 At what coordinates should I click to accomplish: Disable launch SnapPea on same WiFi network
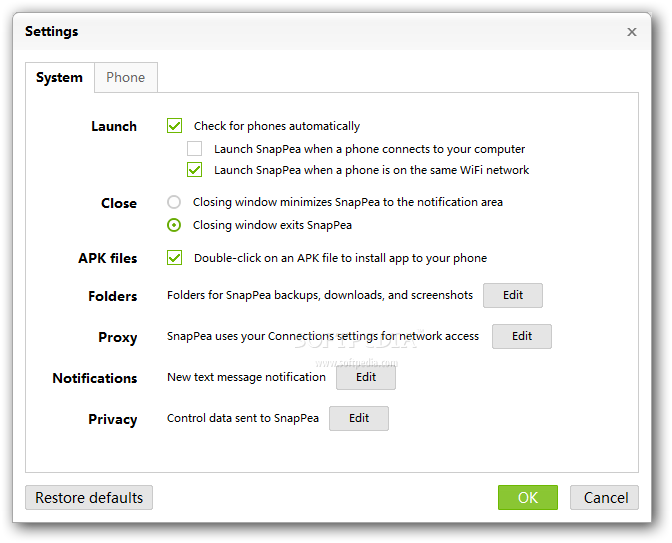(195, 170)
